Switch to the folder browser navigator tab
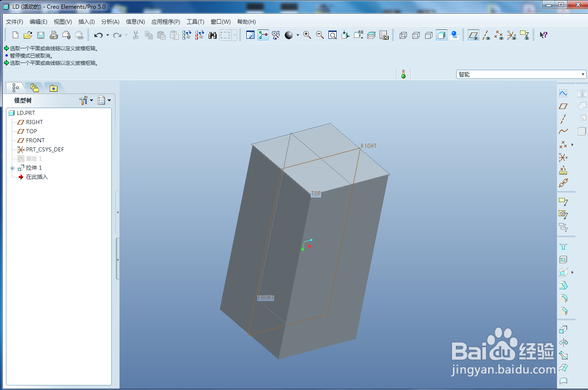This screenshot has width=588, height=390. point(35,88)
